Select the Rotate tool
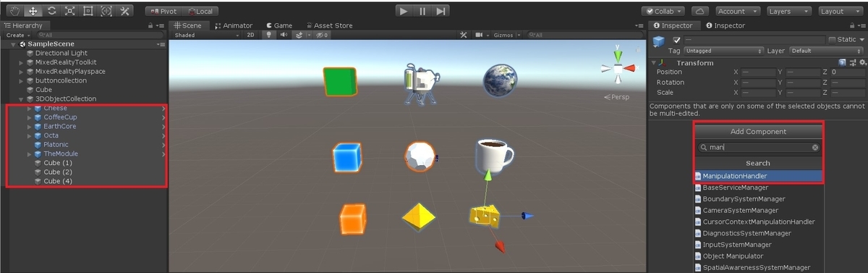 [51, 11]
